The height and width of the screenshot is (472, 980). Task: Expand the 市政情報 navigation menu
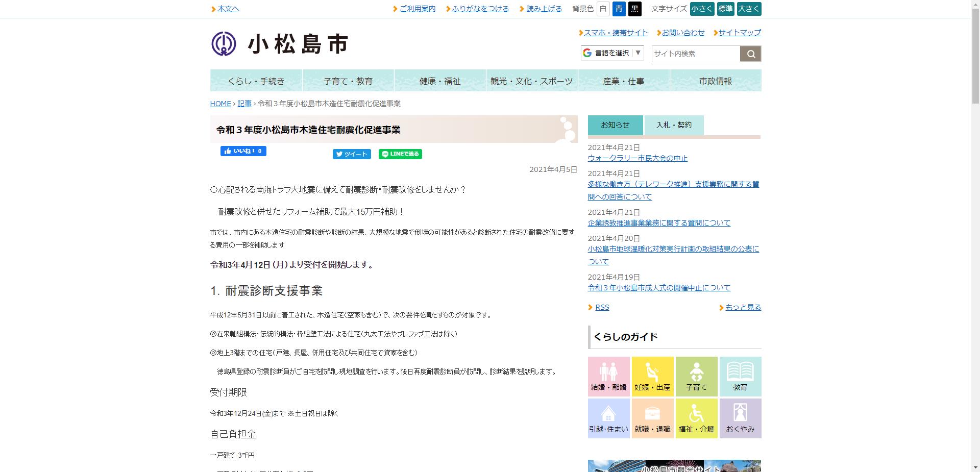[x=716, y=80]
